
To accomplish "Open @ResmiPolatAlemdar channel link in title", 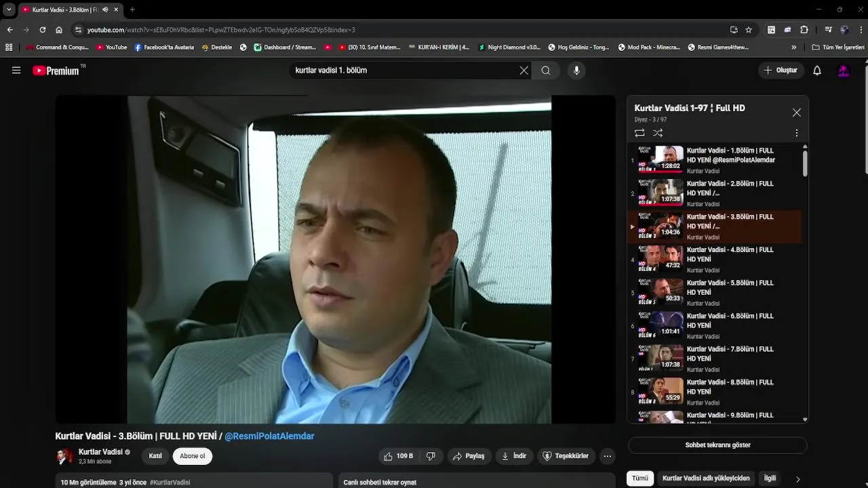I will (x=270, y=436).
